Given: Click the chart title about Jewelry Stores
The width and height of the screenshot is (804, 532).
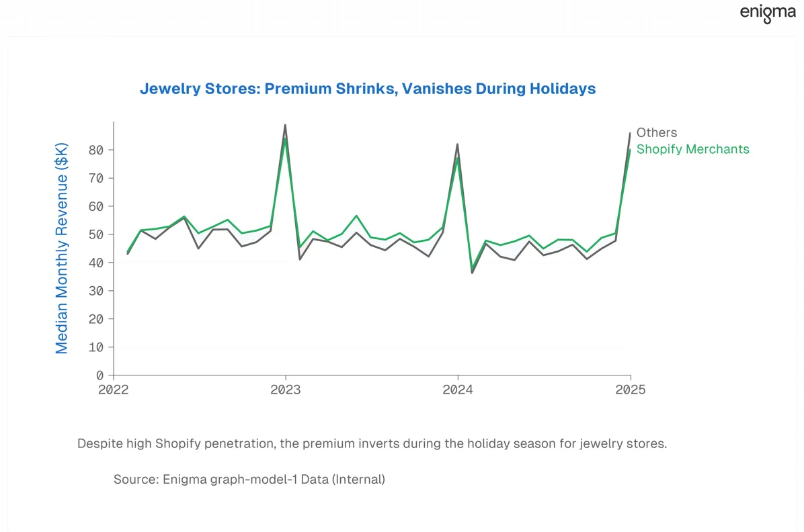Looking at the screenshot, I should pyautogui.click(x=368, y=89).
